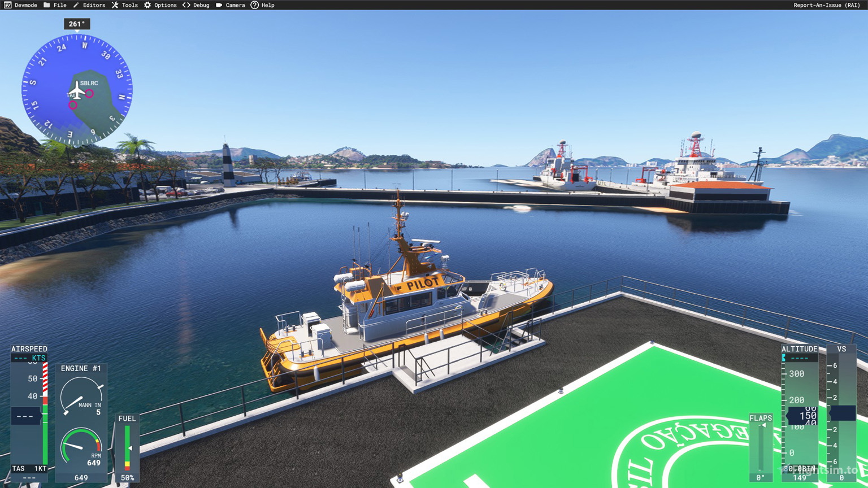Click the 261° heading readout
The width and height of the screenshot is (868, 488).
pos(77,24)
